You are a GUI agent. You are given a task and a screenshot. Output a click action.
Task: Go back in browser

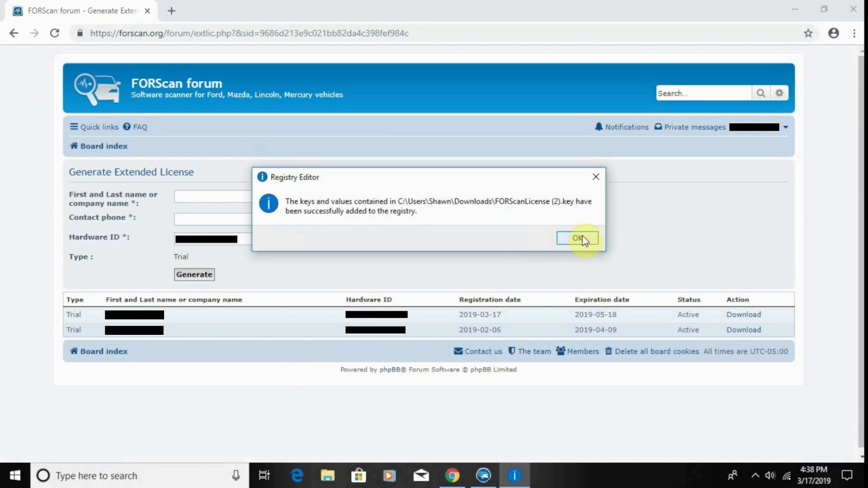point(14,33)
